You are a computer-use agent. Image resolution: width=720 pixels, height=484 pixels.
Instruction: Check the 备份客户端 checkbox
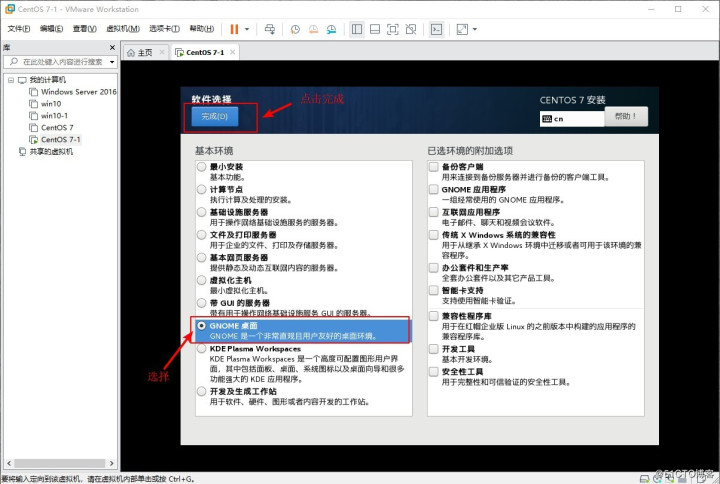pos(433,166)
